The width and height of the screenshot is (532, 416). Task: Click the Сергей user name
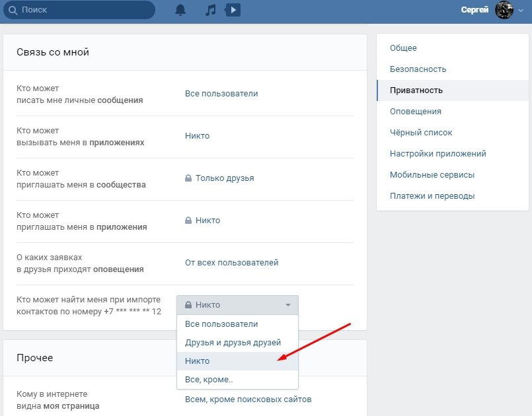tap(475, 10)
